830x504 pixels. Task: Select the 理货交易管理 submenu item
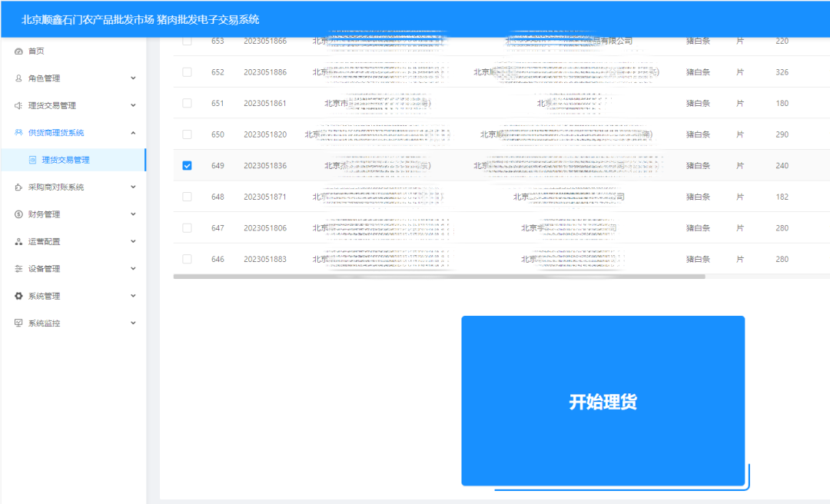65,160
